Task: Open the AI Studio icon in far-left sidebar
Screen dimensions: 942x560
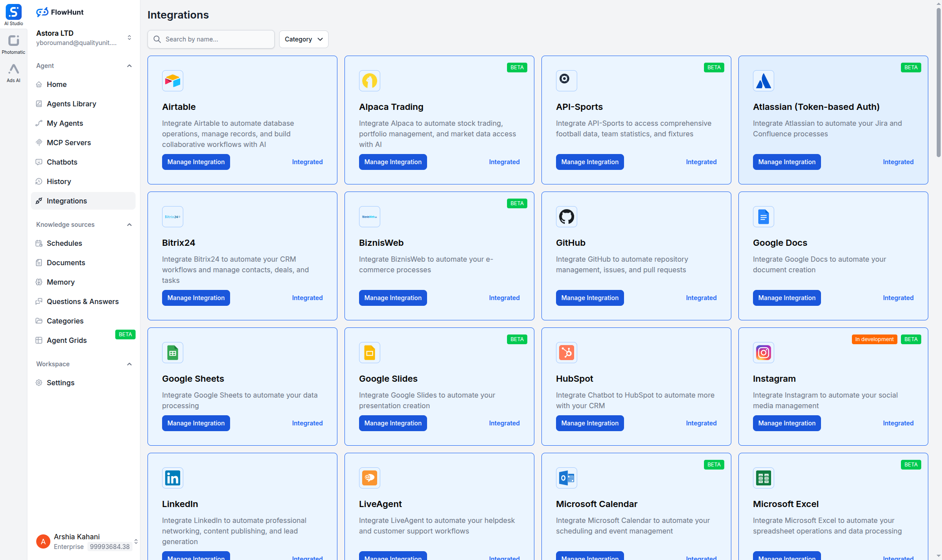Action: (x=13, y=11)
